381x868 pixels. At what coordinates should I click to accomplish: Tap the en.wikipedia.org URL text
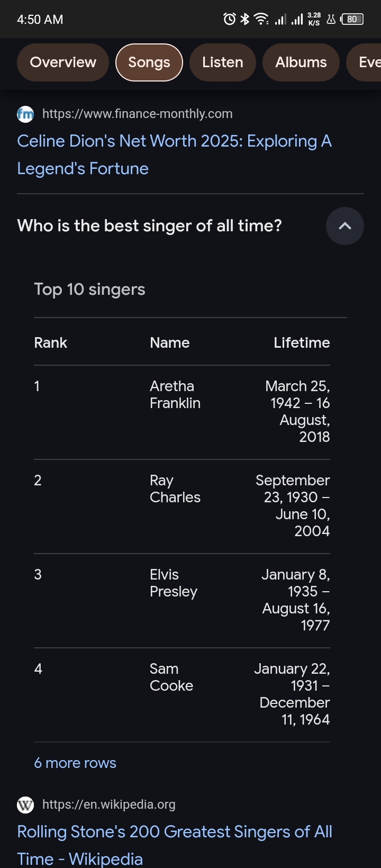click(x=108, y=804)
